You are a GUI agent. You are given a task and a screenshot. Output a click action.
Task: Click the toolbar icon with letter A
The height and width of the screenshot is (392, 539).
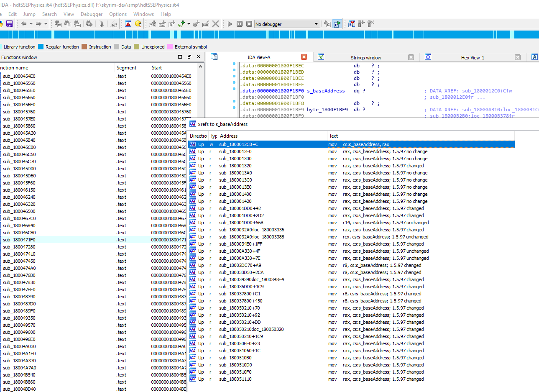coord(172,24)
